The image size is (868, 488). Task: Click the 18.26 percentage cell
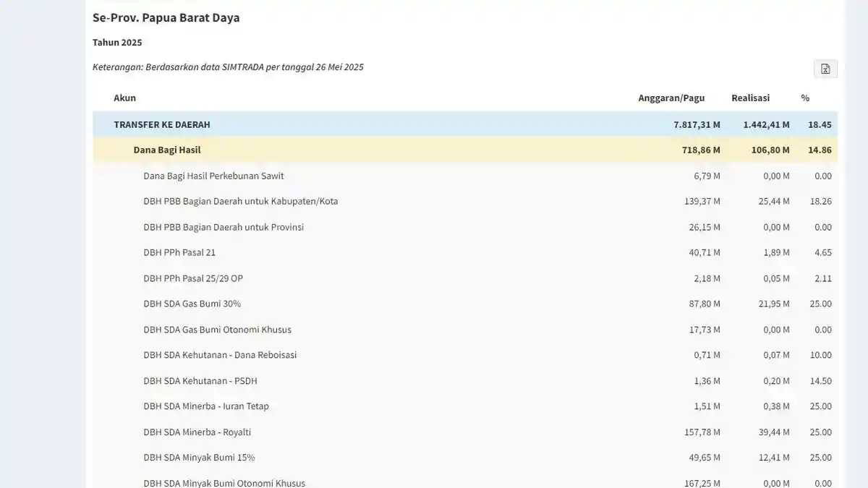(820, 201)
